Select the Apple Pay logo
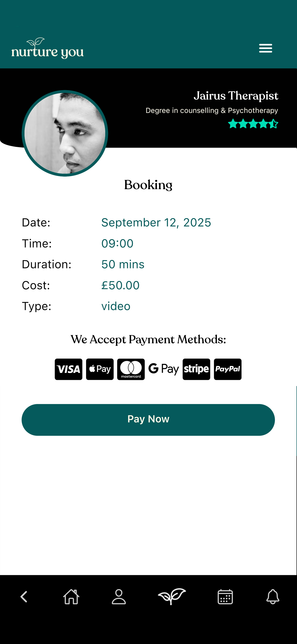297x644 pixels. 100,369
